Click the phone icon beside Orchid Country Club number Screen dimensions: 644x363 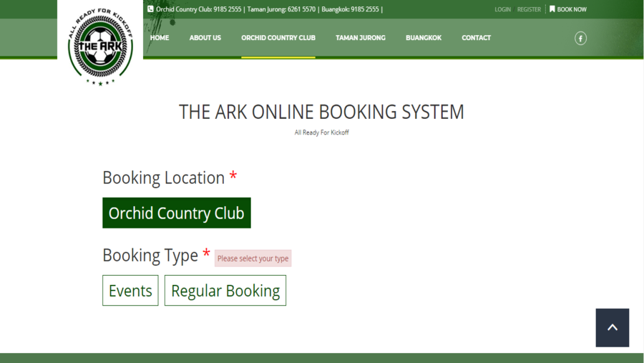coord(150,9)
